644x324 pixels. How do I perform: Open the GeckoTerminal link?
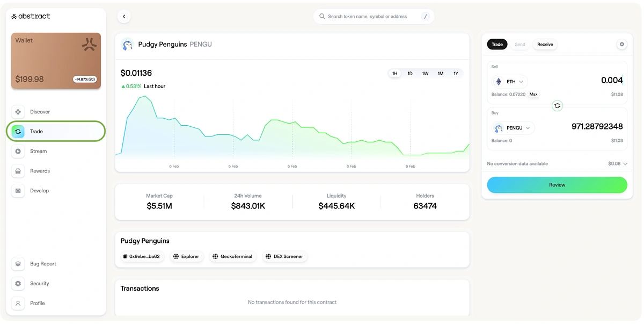pos(232,257)
